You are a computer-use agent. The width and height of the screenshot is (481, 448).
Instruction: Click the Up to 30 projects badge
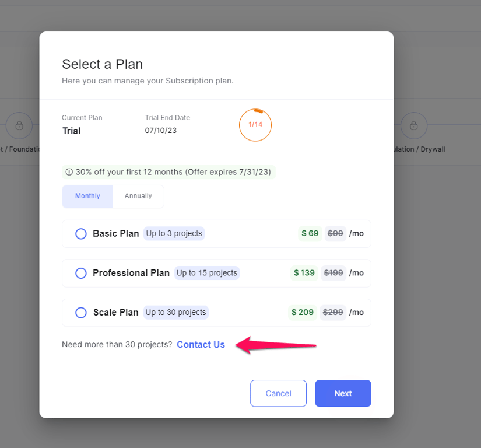(175, 312)
